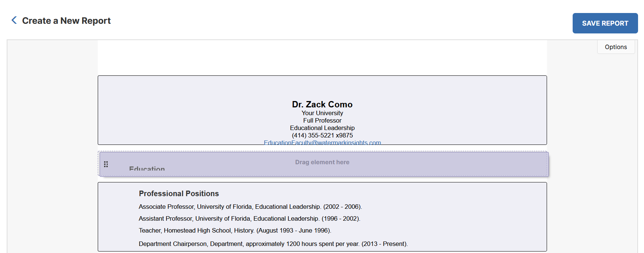Click the phone number (414) 355-5221
Viewport: 644px width, 253px height.
[322, 135]
